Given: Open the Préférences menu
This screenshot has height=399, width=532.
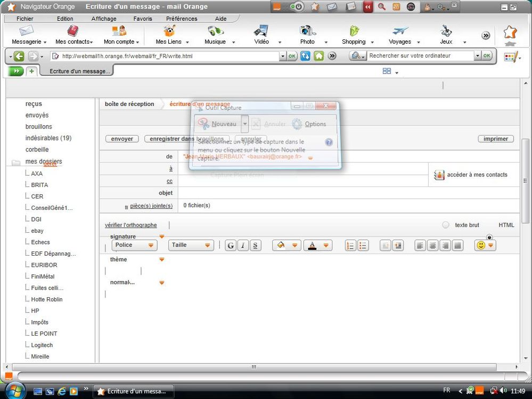Looking at the screenshot, I should click(x=182, y=18).
